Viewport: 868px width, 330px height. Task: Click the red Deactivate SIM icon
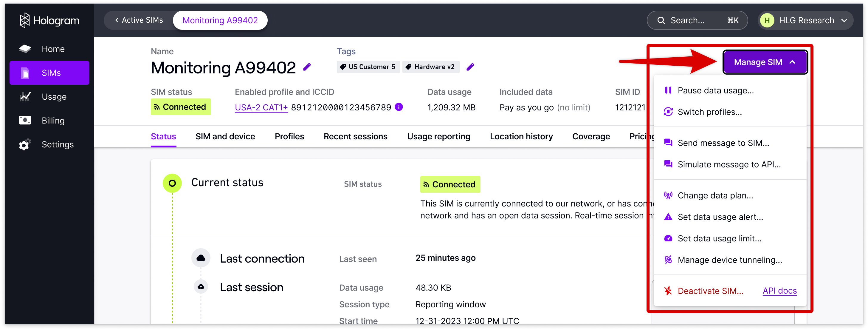pyautogui.click(x=668, y=291)
